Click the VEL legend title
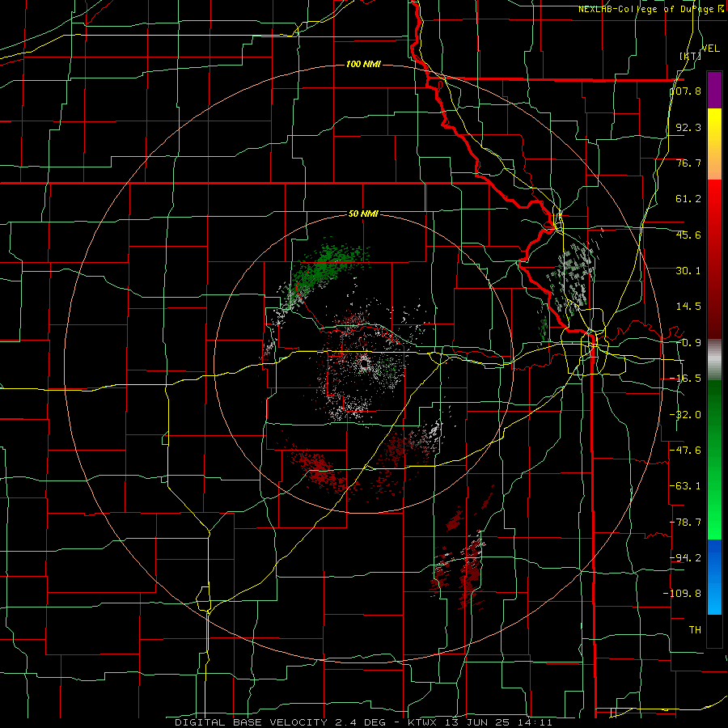Screen dimensions: 728x728 click(x=710, y=49)
